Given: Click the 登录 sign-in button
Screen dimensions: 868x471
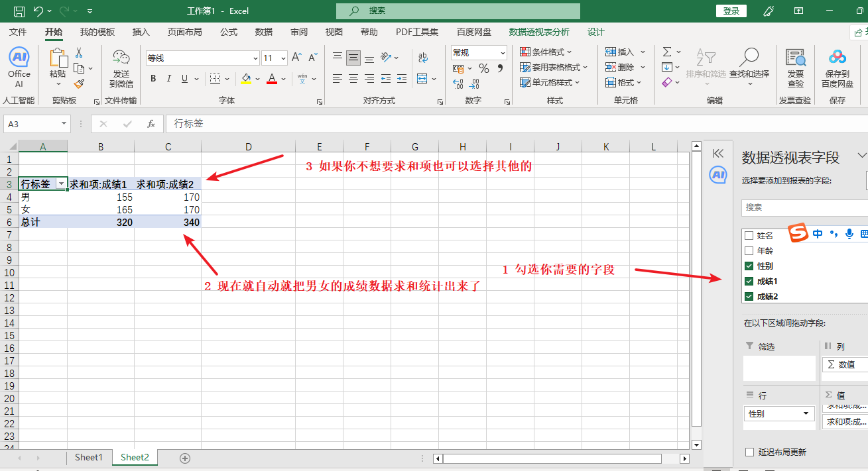Looking at the screenshot, I should (731, 11).
